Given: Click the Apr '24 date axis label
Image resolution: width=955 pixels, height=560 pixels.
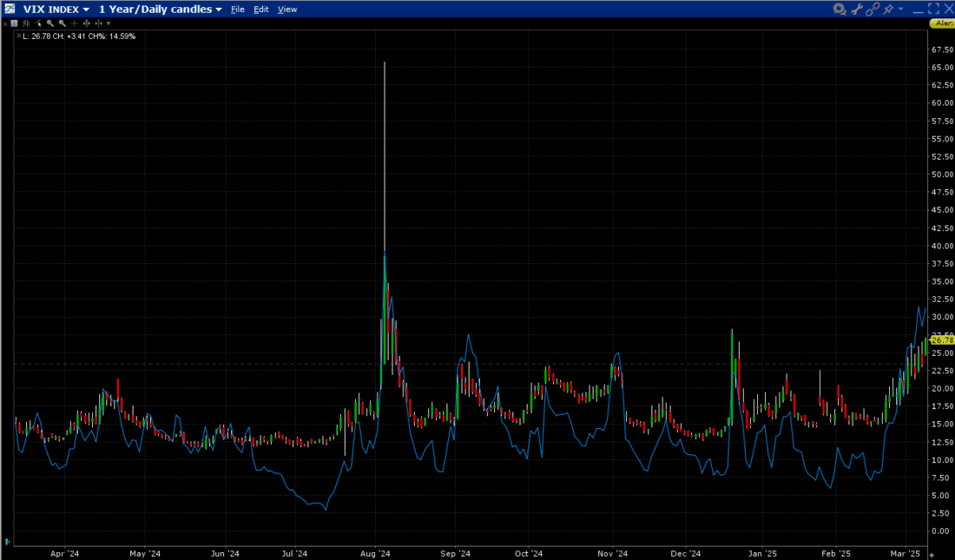Looking at the screenshot, I should pyautogui.click(x=64, y=554).
